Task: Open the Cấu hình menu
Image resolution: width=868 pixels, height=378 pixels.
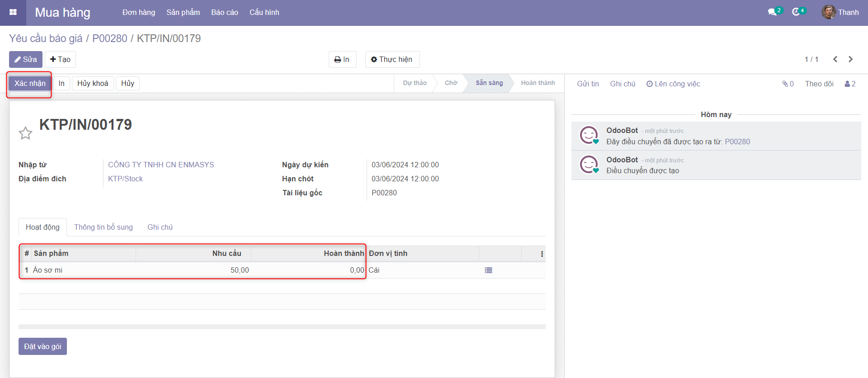Action: pos(264,12)
